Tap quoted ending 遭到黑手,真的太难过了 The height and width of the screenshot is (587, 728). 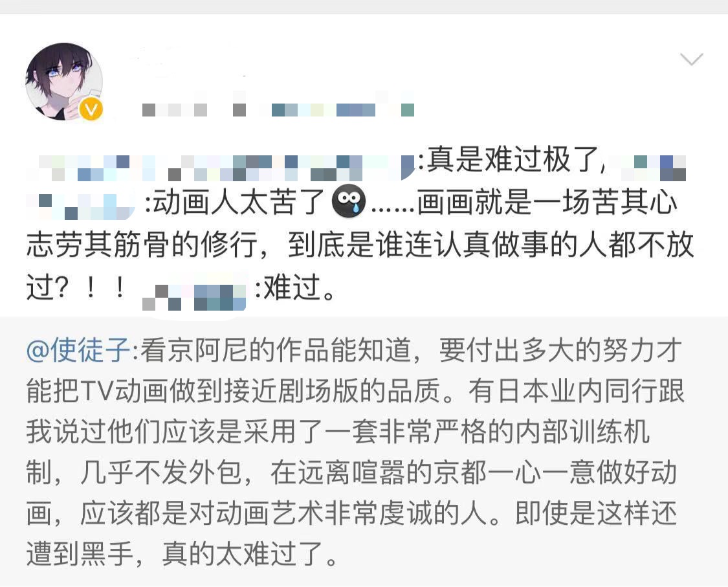[x=182, y=555]
